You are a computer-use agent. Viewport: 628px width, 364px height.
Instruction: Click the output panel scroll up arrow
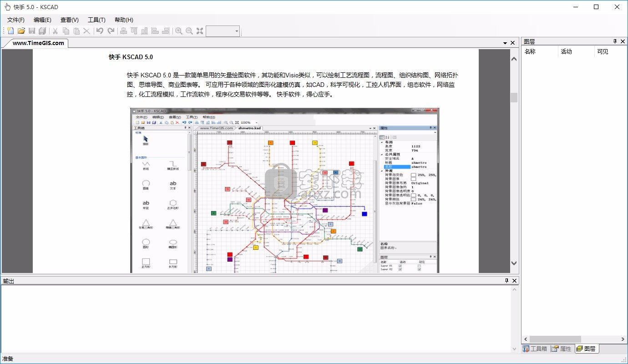[515, 290]
